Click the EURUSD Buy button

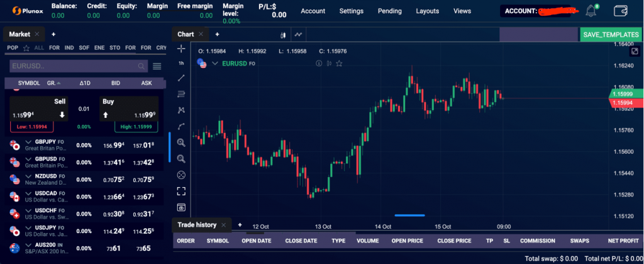point(128,108)
